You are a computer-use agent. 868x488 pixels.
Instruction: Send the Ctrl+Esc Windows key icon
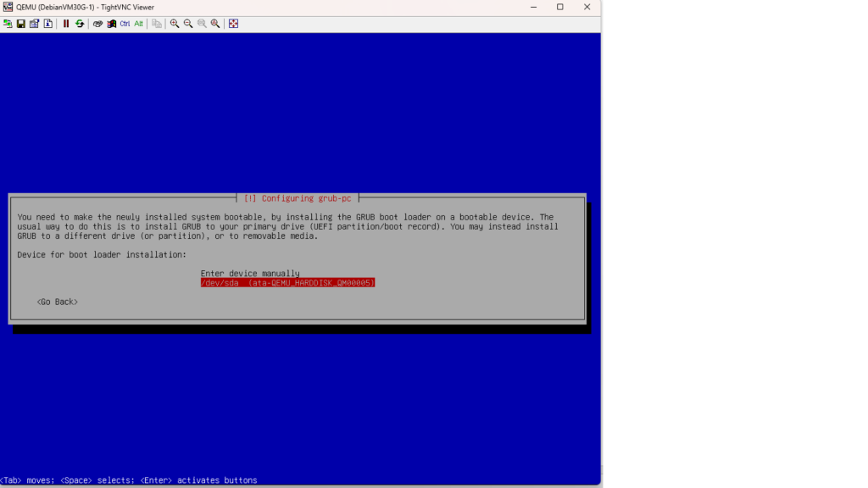[110, 24]
